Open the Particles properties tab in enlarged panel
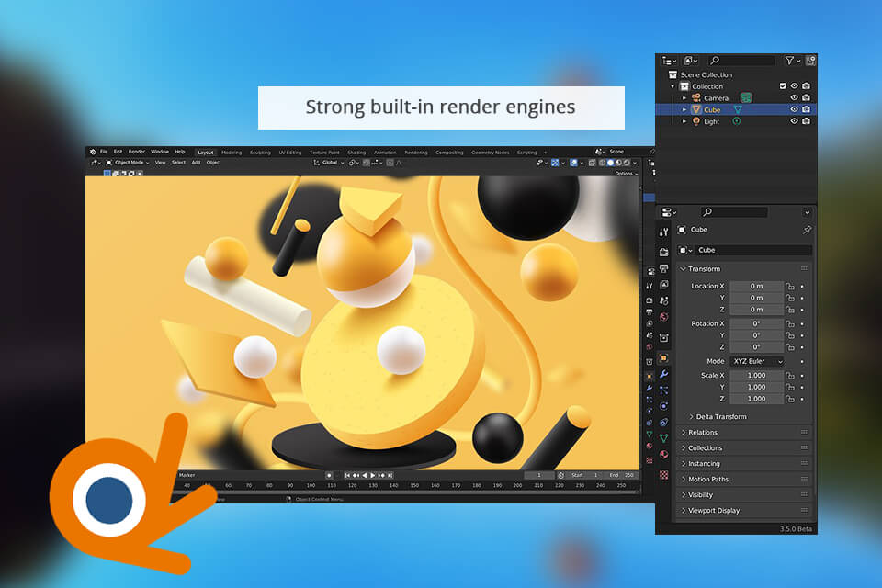Image resolution: width=882 pixels, height=588 pixels. (663, 390)
